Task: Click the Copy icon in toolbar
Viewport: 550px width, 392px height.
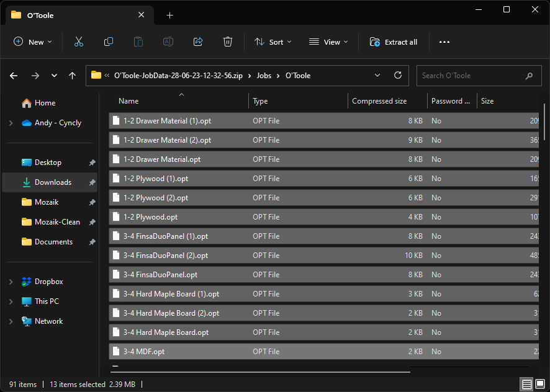Action: point(109,42)
